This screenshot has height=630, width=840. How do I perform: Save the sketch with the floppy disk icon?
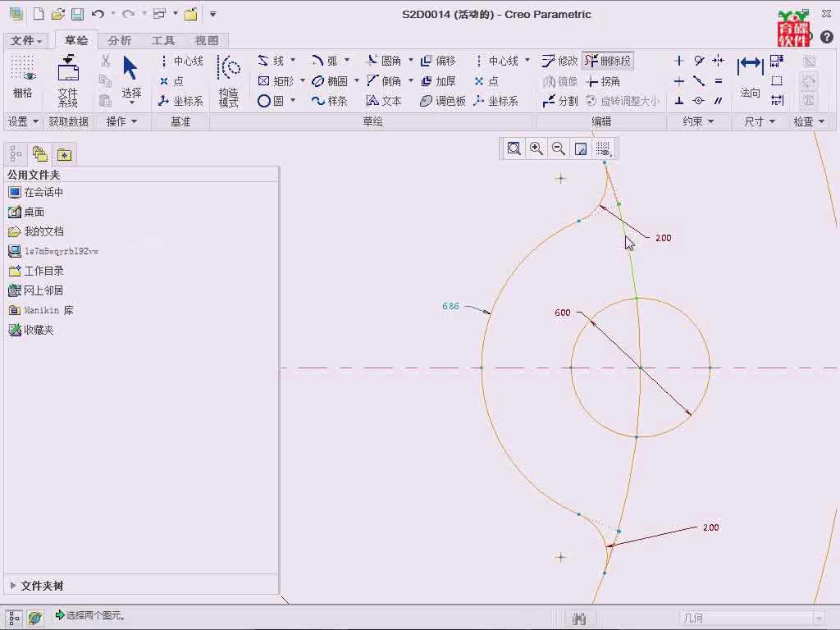pyautogui.click(x=78, y=14)
